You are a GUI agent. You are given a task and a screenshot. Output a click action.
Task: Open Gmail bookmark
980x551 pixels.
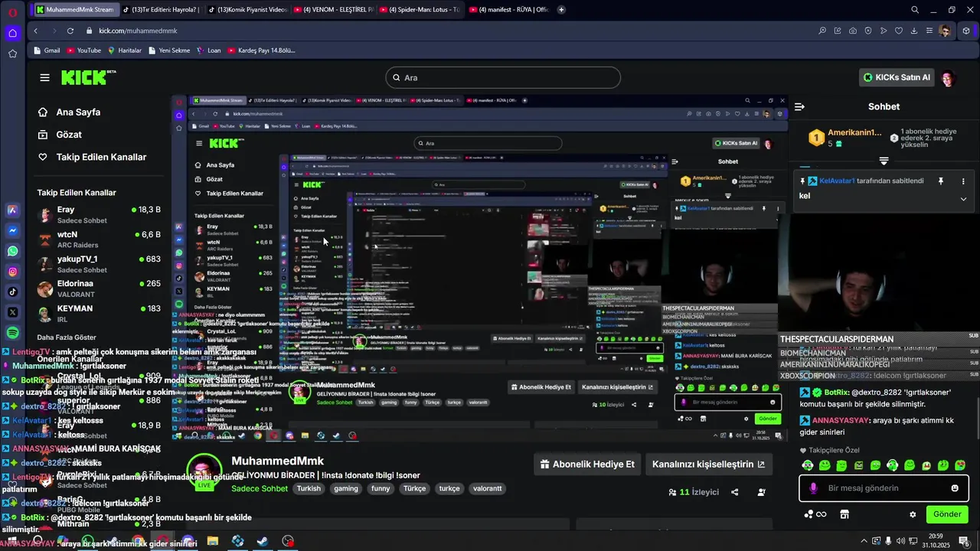tap(47, 51)
